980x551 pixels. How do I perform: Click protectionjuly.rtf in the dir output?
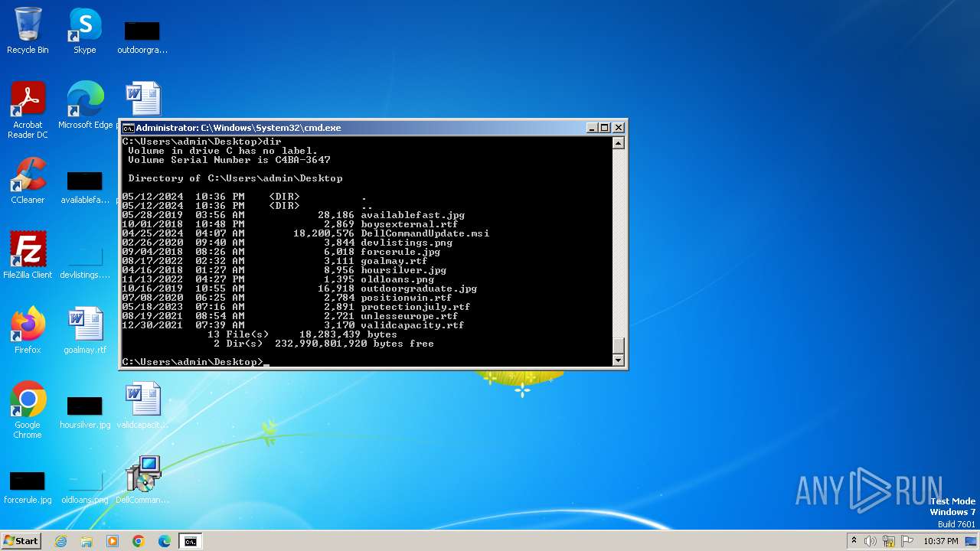[x=416, y=307]
